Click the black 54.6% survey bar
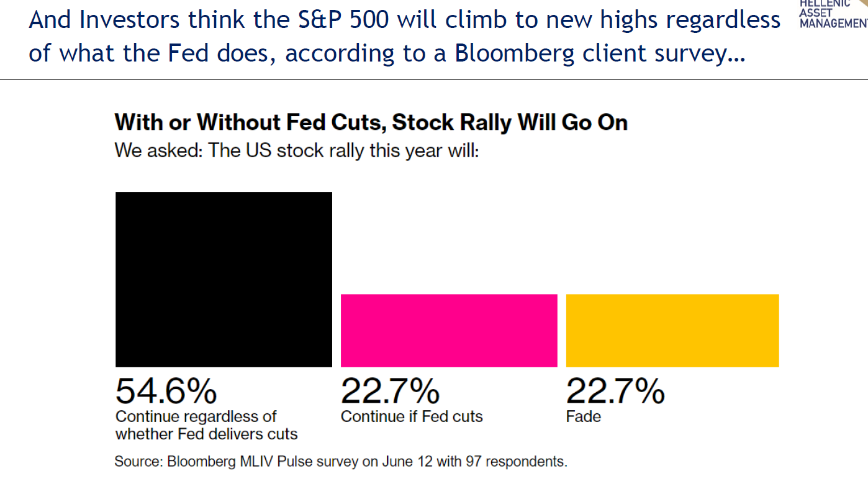 click(x=224, y=279)
